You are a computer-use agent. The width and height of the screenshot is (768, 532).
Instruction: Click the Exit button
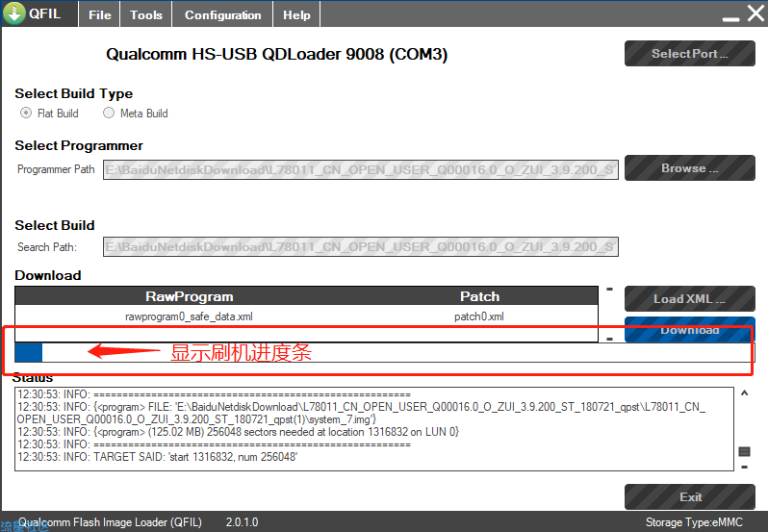(x=690, y=496)
